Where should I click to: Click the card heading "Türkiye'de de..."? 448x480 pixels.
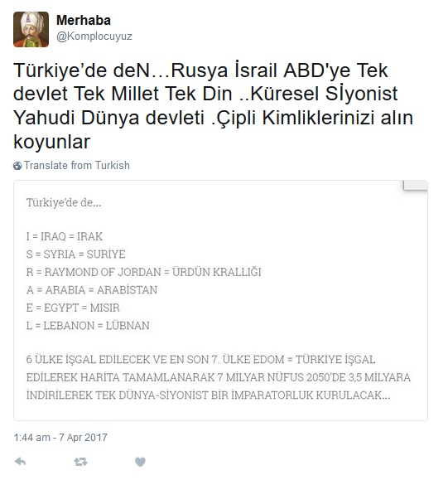[x=64, y=202]
